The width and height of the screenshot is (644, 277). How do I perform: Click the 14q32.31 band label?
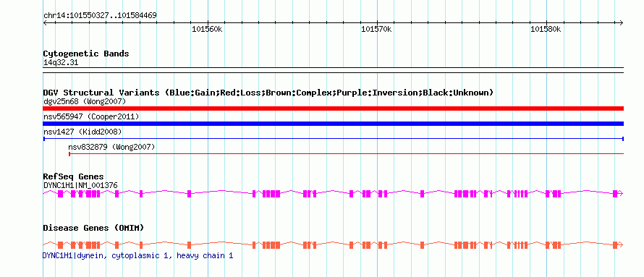(61, 63)
